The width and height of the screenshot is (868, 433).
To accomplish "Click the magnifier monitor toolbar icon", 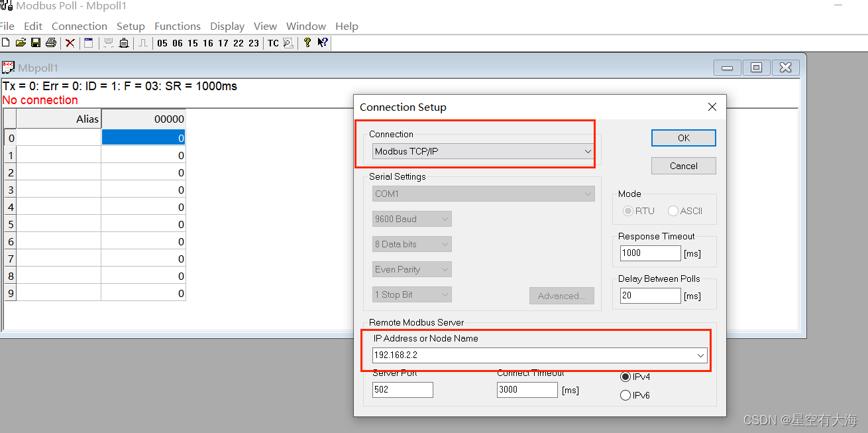I will coord(288,43).
